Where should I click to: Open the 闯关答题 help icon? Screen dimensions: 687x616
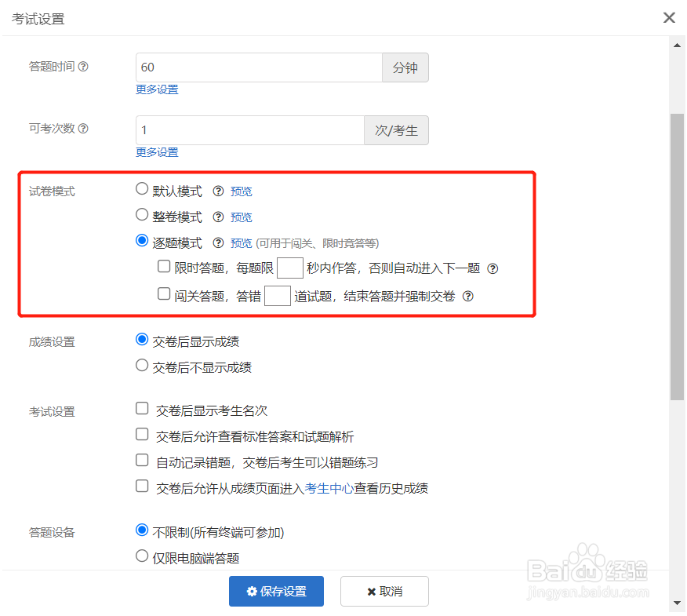coord(467,296)
